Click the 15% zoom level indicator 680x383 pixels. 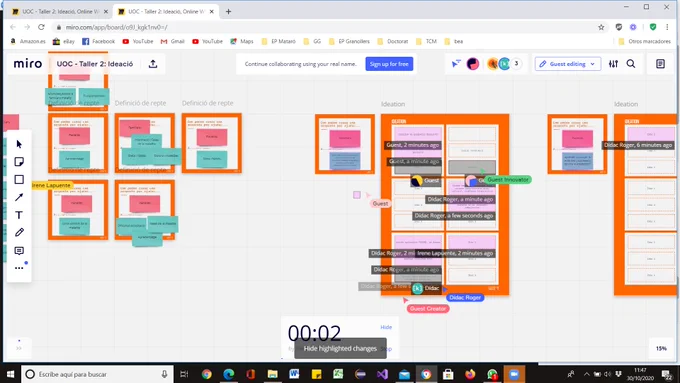pos(661,348)
